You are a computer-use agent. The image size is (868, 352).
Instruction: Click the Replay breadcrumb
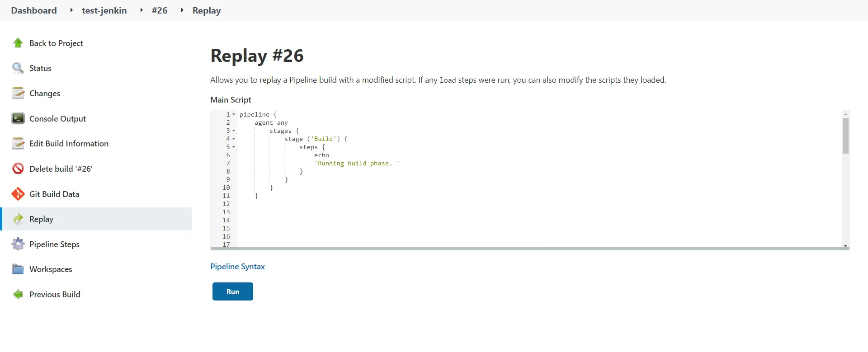(207, 10)
